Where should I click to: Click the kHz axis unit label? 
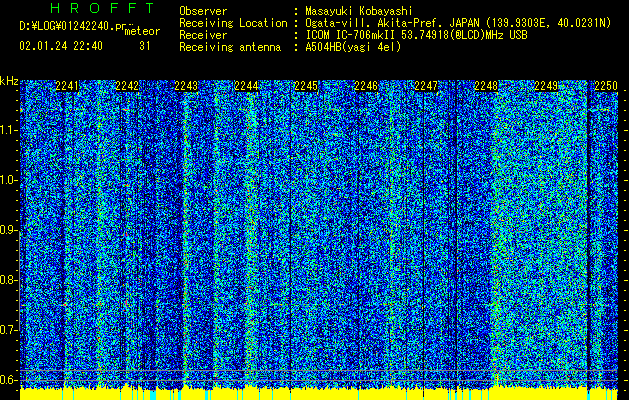coord(9,81)
